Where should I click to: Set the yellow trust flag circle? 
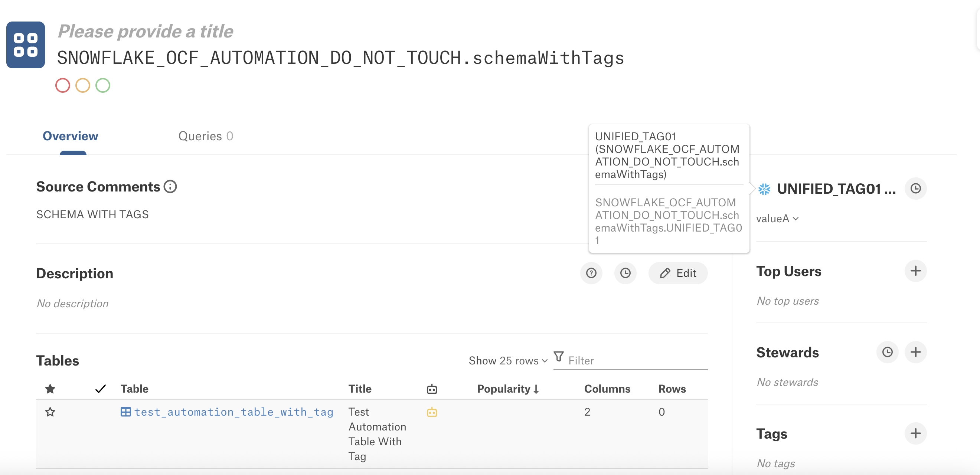[82, 85]
